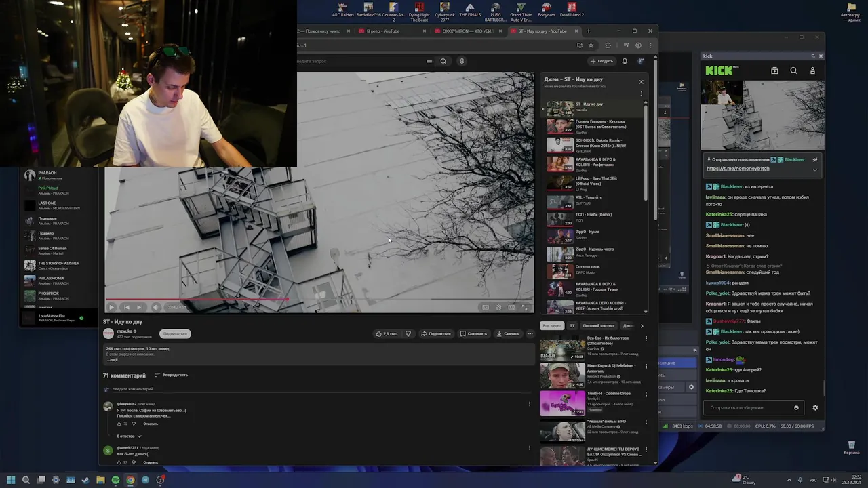Play the video with the play button
This screenshot has height=488, width=868.
[112, 307]
